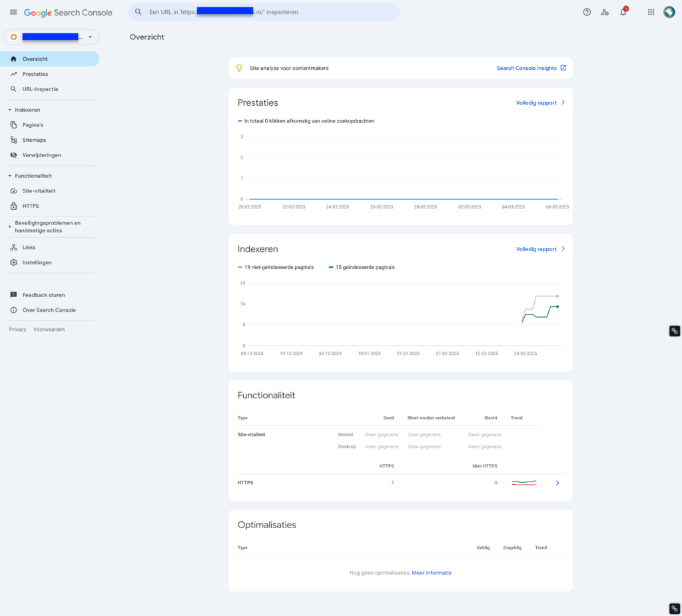Toggle the 19 niet-geïndexeerde pagina's legend

tap(276, 267)
